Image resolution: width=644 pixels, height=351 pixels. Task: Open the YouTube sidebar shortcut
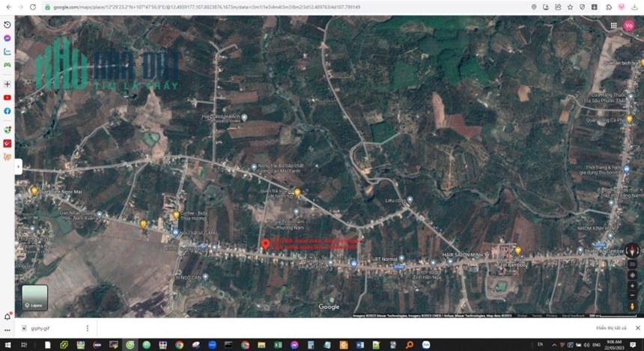pos(7,98)
